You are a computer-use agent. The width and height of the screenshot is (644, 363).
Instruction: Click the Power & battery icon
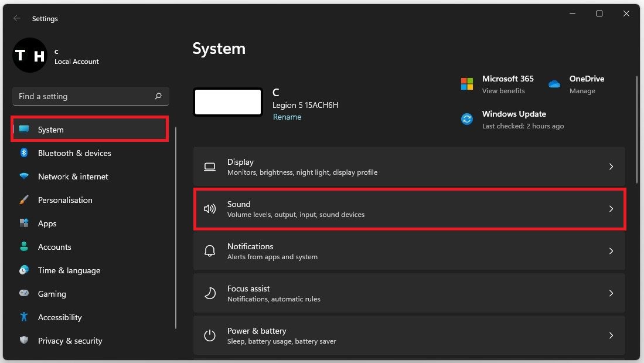209,335
